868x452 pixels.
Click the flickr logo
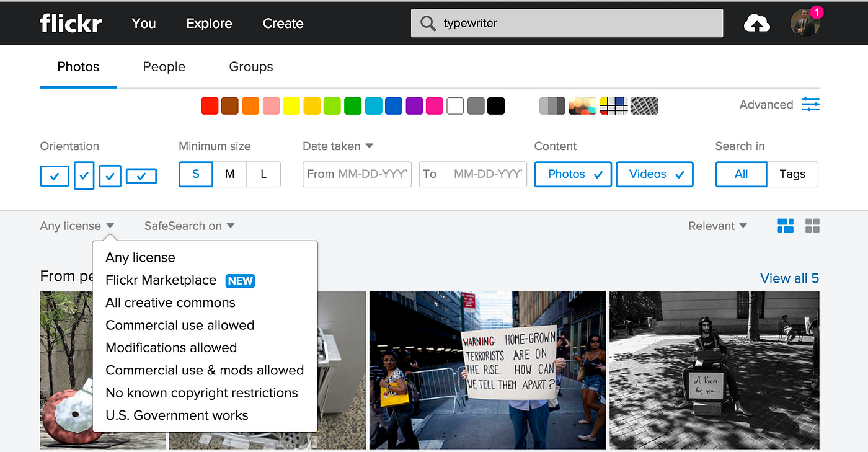point(71,24)
